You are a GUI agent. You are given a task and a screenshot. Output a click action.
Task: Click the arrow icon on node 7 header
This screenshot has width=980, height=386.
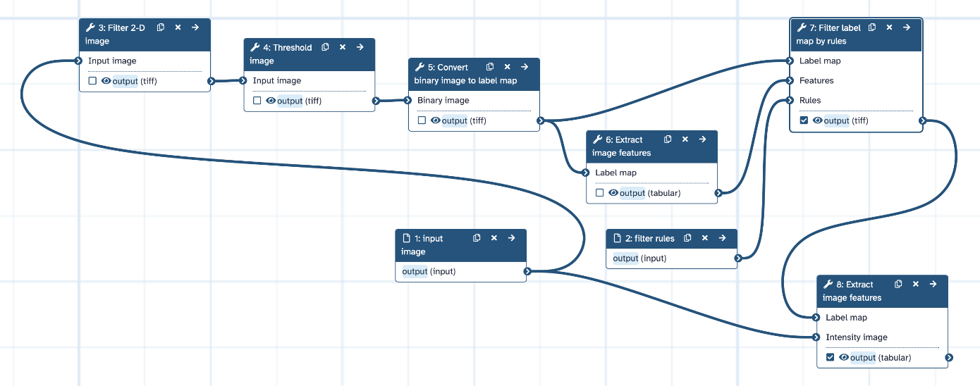907,27
